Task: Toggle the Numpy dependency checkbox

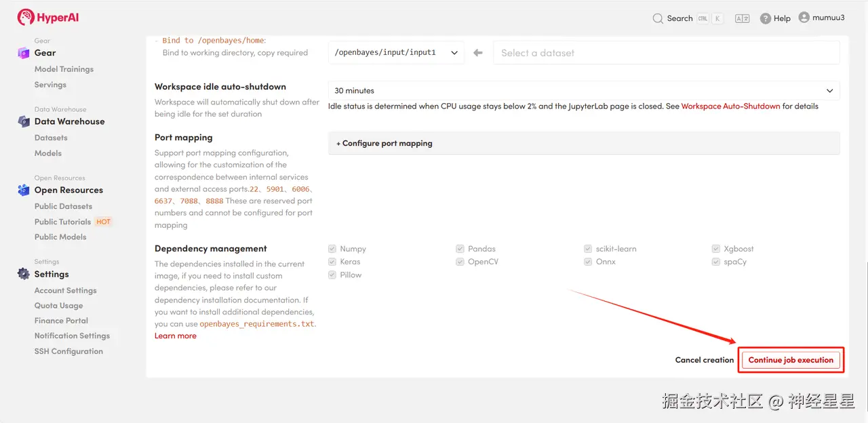Action: pos(332,249)
